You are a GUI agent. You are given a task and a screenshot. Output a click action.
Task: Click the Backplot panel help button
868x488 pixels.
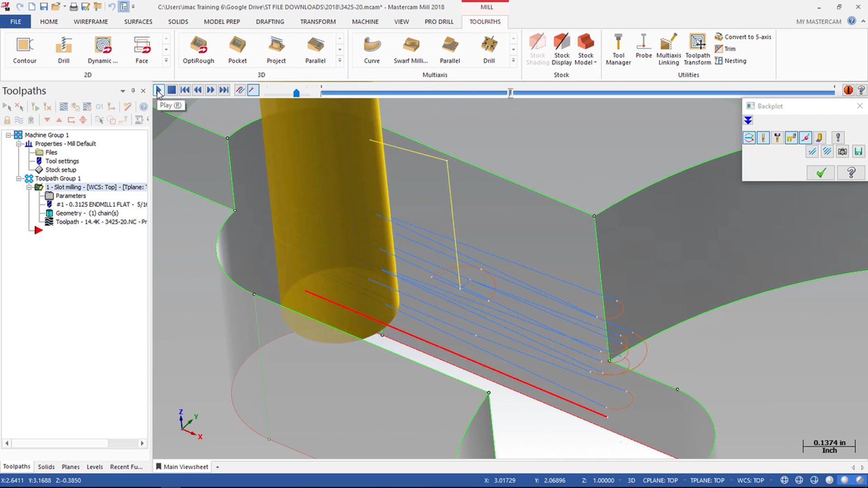[x=851, y=173]
